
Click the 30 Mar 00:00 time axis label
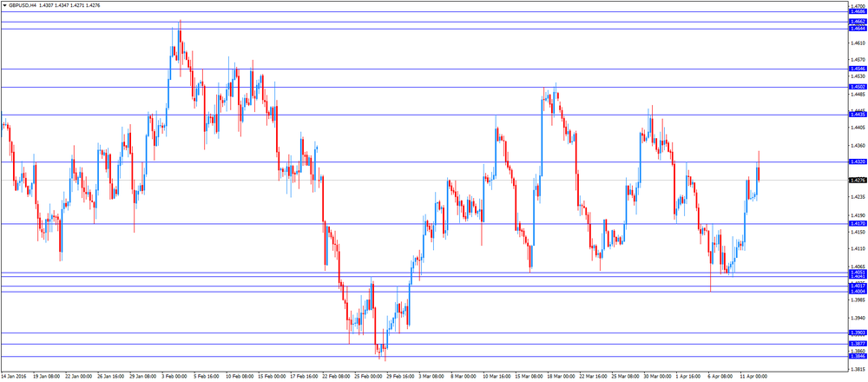pos(655,376)
